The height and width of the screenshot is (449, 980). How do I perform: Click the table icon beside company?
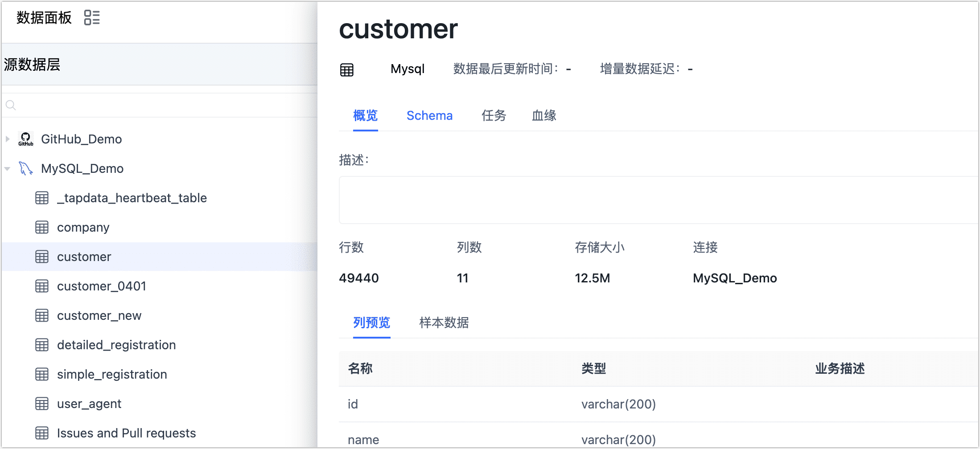(41, 227)
